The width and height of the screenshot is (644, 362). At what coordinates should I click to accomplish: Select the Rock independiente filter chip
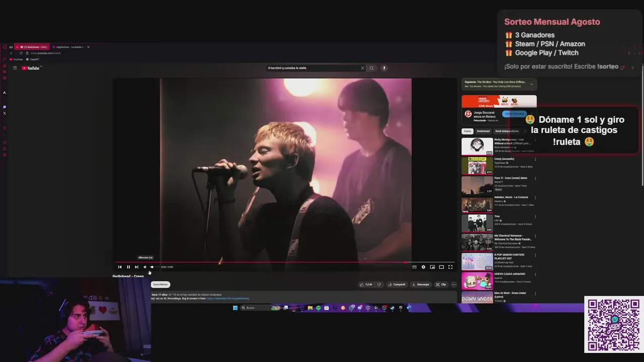[507, 131]
